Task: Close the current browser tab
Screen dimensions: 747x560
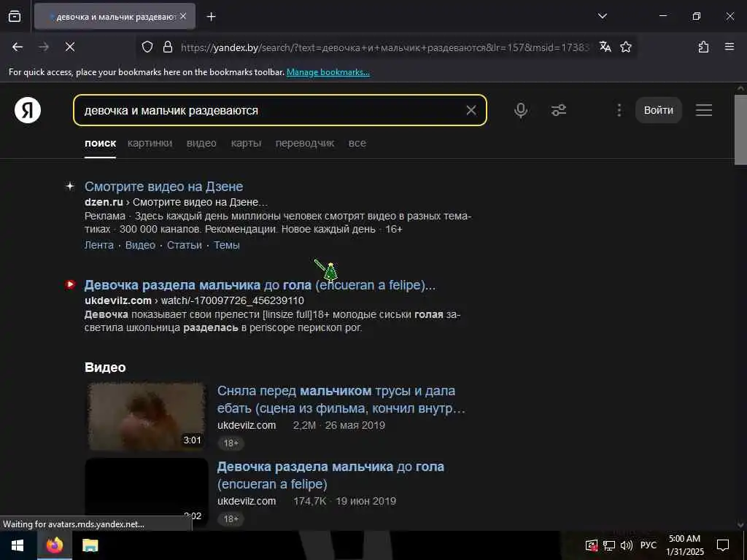Action: (x=183, y=17)
